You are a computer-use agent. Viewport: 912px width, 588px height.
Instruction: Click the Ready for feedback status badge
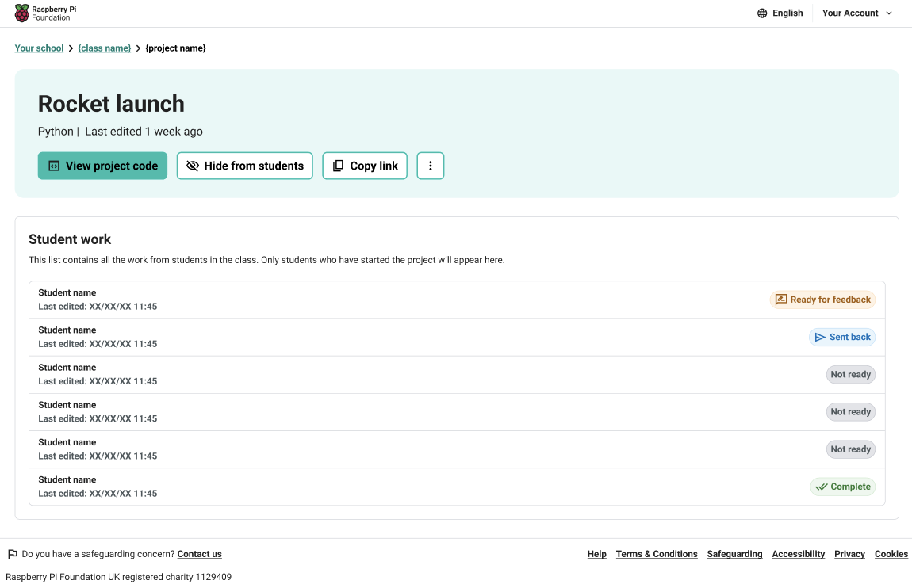(x=822, y=300)
